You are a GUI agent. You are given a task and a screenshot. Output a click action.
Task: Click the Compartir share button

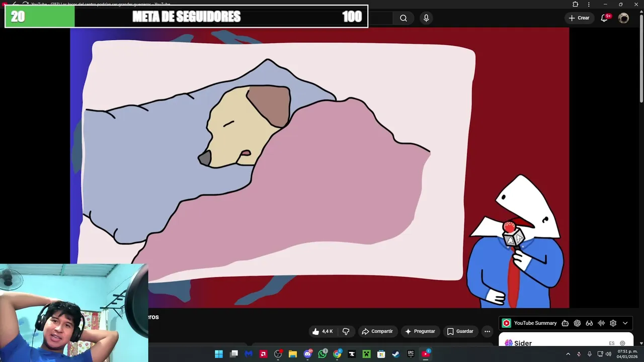[377, 331]
